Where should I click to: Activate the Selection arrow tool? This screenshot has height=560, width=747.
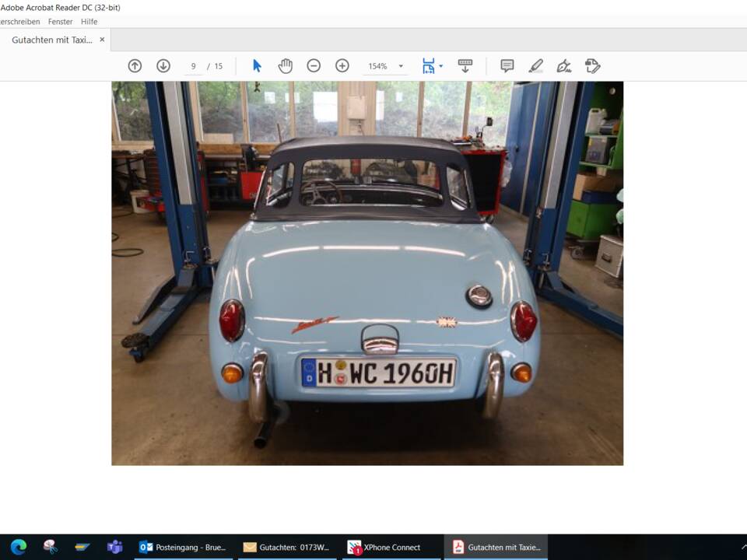[256, 65]
